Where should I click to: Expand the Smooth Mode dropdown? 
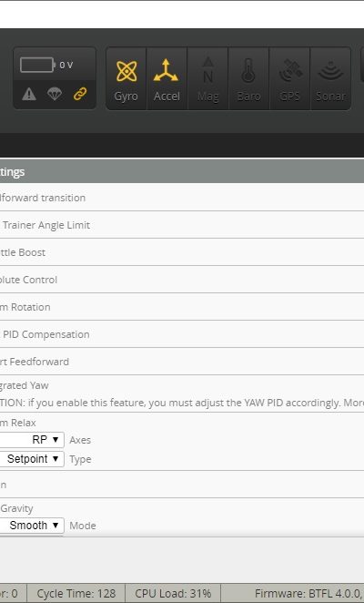click(32, 526)
